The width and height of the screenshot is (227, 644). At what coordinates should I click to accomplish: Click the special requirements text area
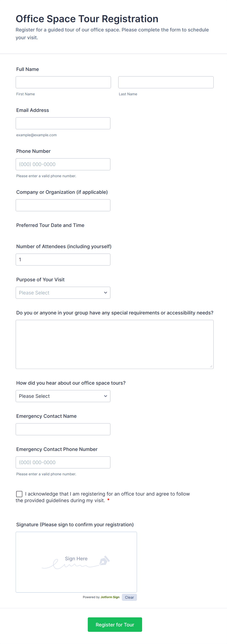pos(114,344)
